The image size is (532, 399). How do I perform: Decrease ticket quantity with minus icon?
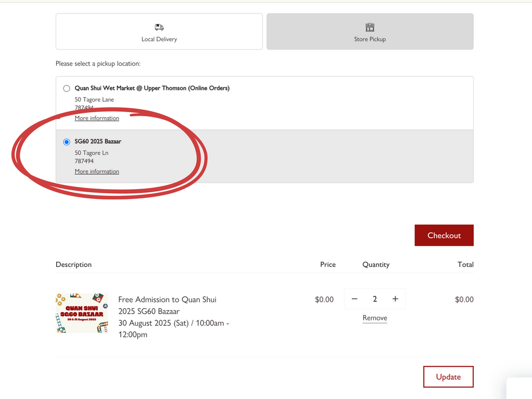[x=354, y=299]
